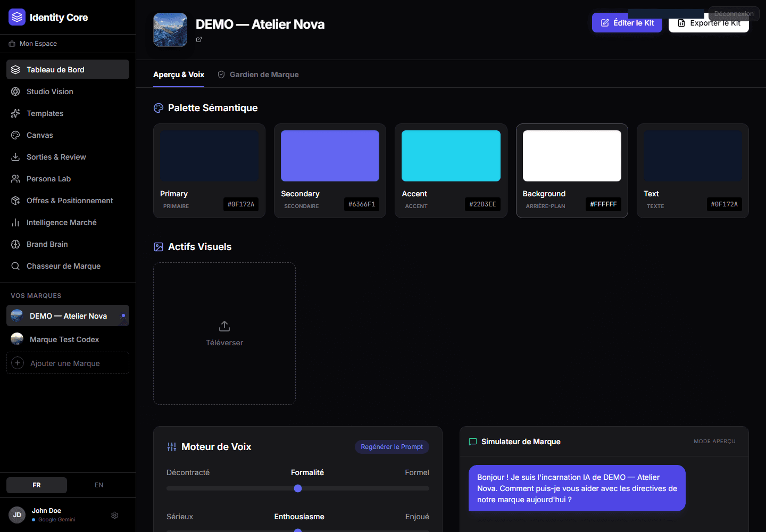Viewport: 766px width, 532px height.
Task: Click Regénérer le Prompt button
Action: coord(392,447)
